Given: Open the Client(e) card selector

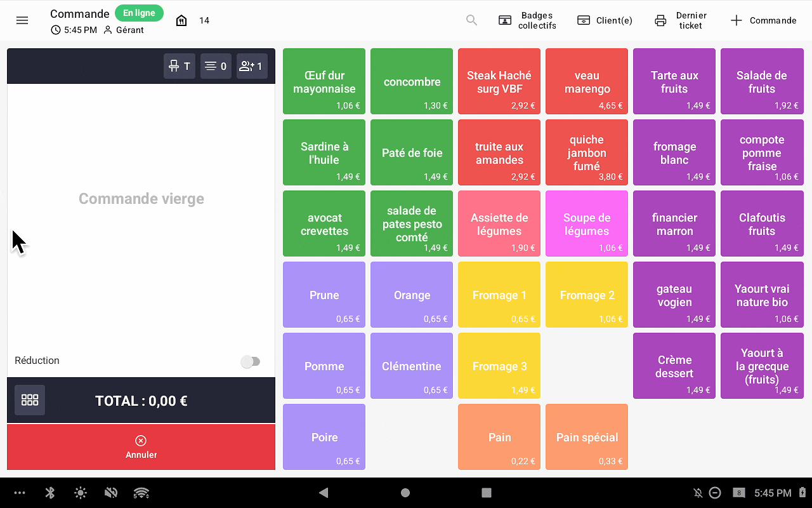Looking at the screenshot, I should pos(605,20).
